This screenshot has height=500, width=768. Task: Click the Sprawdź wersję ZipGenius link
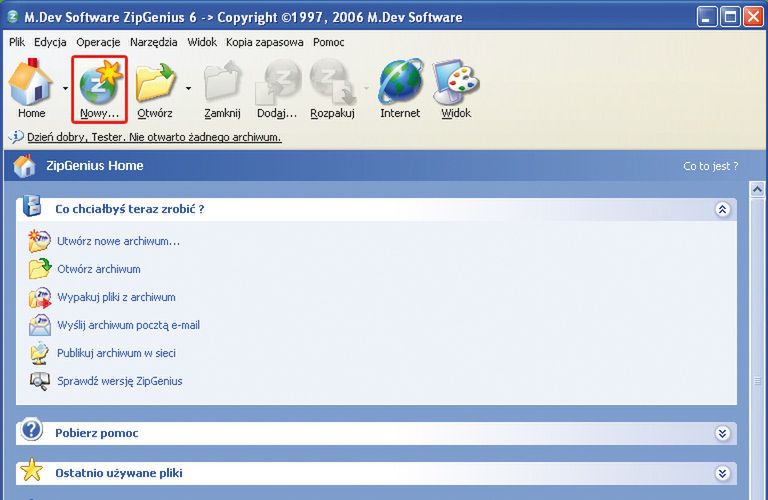click(x=120, y=381)
